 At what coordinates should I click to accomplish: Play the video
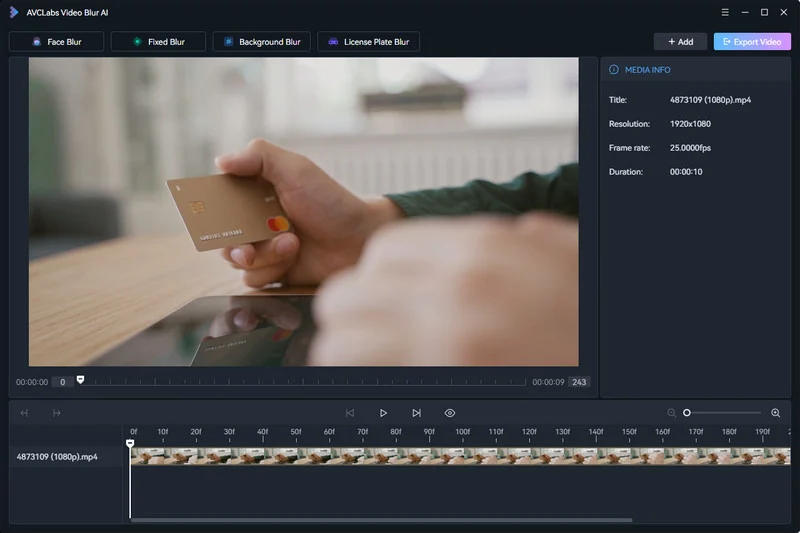point(383,413)
